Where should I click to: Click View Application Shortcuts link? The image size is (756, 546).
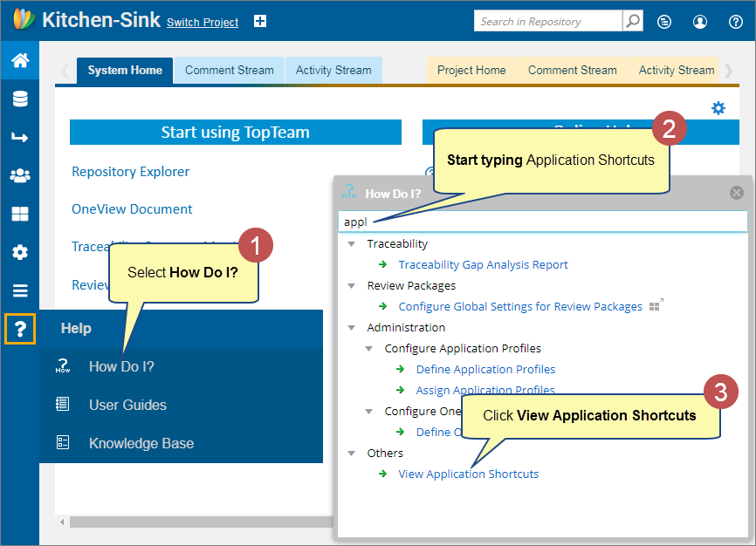(x=468, y=474)
